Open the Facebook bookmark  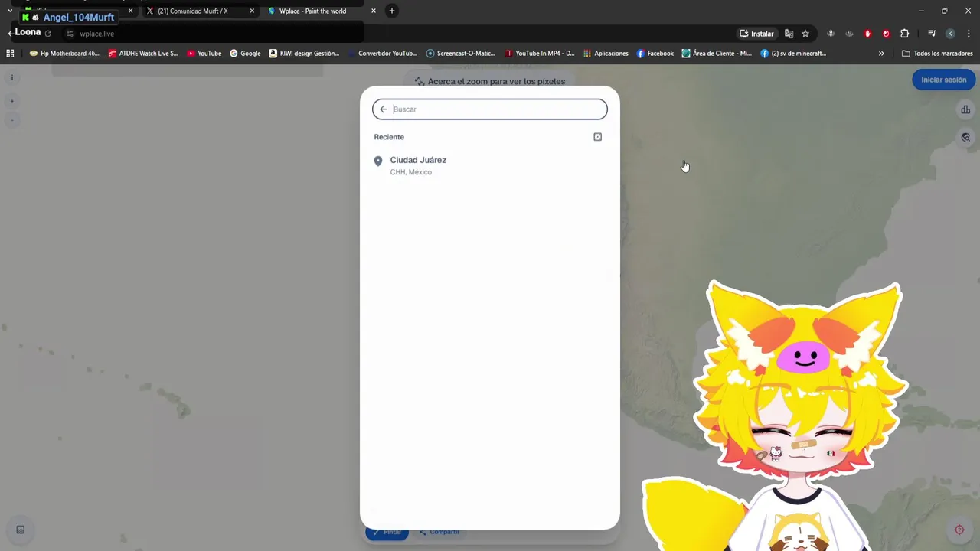coord(655,54)
